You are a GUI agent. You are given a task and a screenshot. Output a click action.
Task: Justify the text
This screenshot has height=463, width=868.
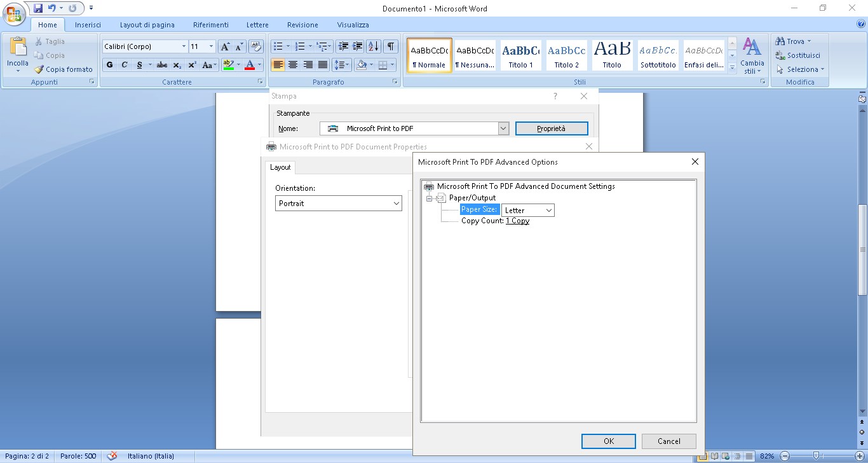(x=323, y=65)
